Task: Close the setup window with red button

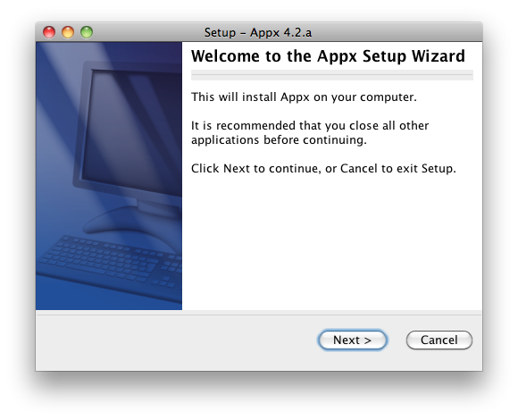Action: point(49,32)
